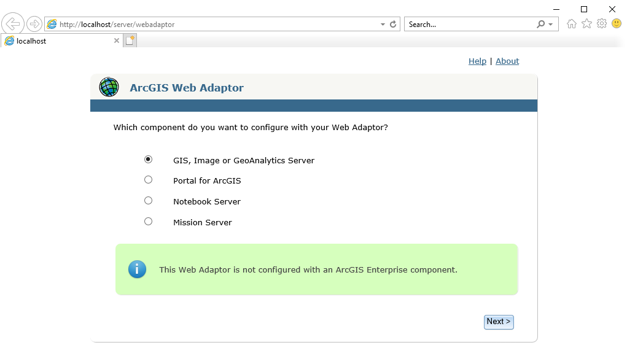The height and width of the screenshot is (364, 627).
Task: Click the Next > button
Action: 499,322
